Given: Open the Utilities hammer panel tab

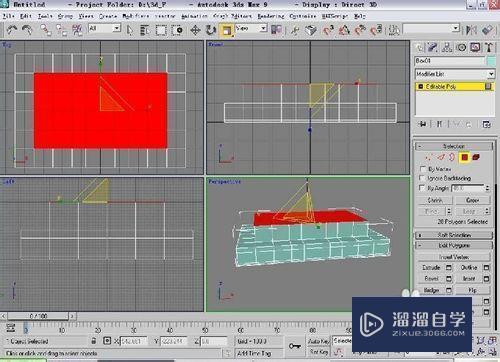Looking at the screenshot, I should pyautogui.click(x=489, y=48).
